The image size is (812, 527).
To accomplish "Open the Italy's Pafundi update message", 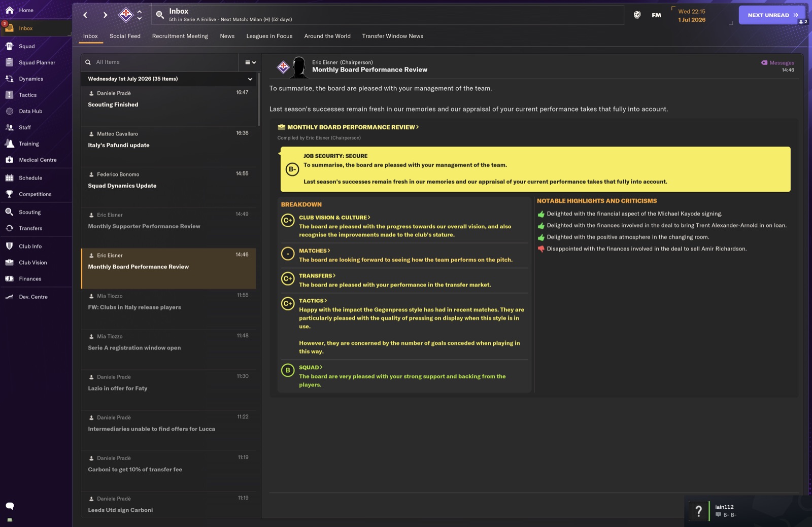I will click(x=168, y=147).
